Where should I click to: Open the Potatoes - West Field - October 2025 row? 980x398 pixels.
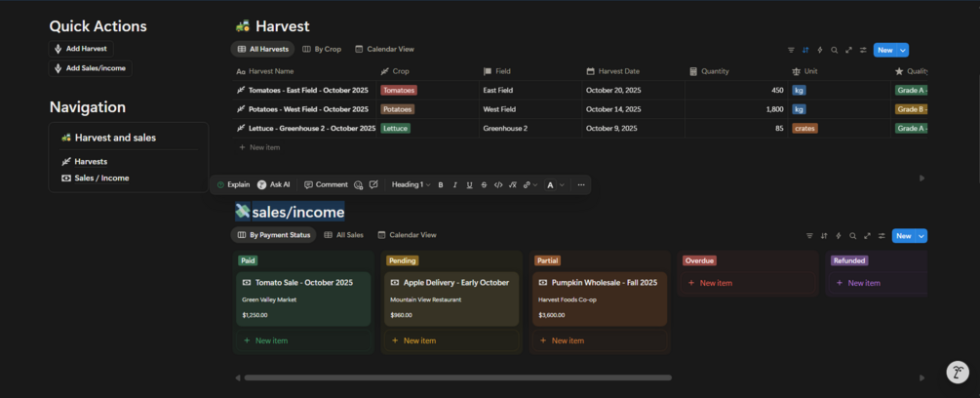(309, 109)
